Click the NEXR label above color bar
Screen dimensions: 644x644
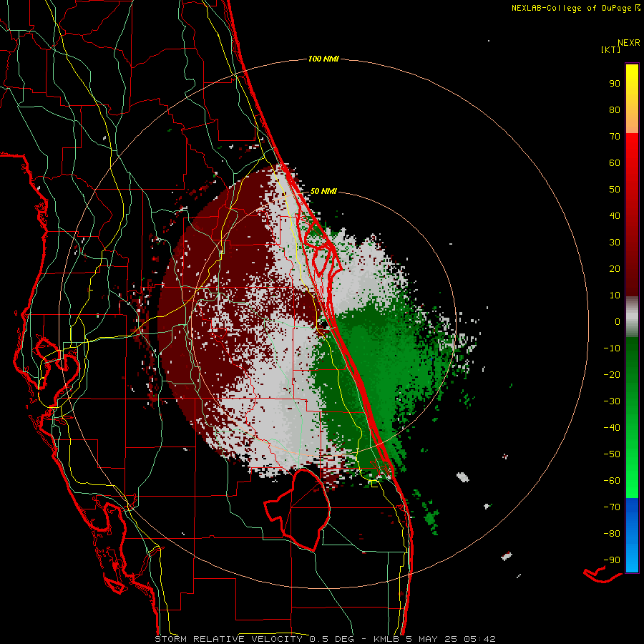pyautogui.click(x=629, y=43)
